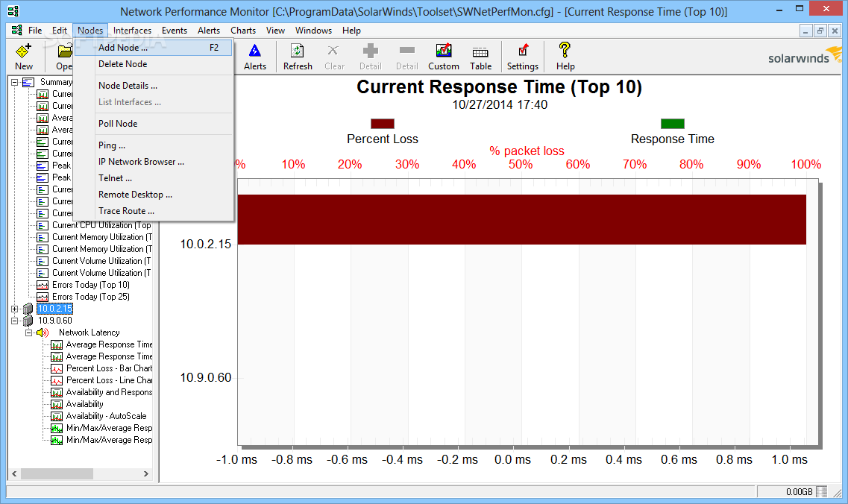Click the Percent Loss legend color swatch
Image resolution: width=848 pixels, height=504 pixels.
(x=383, y=124)
